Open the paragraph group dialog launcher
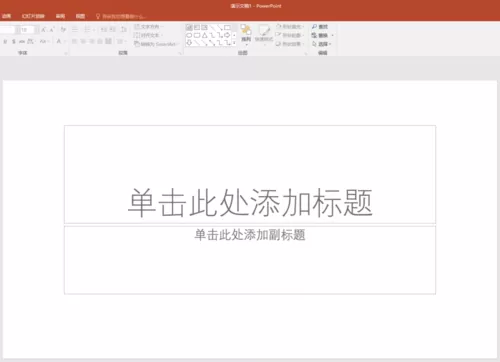This screenshot has width=500, height=362. [180, 53]
